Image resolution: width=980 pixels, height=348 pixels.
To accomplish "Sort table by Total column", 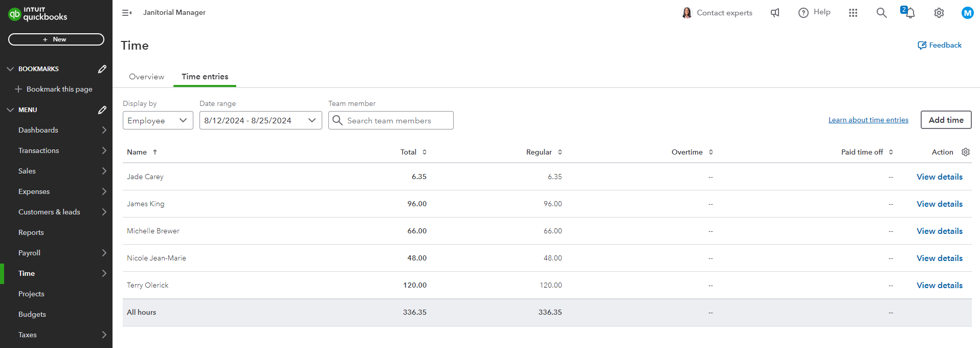I will 413,152.
